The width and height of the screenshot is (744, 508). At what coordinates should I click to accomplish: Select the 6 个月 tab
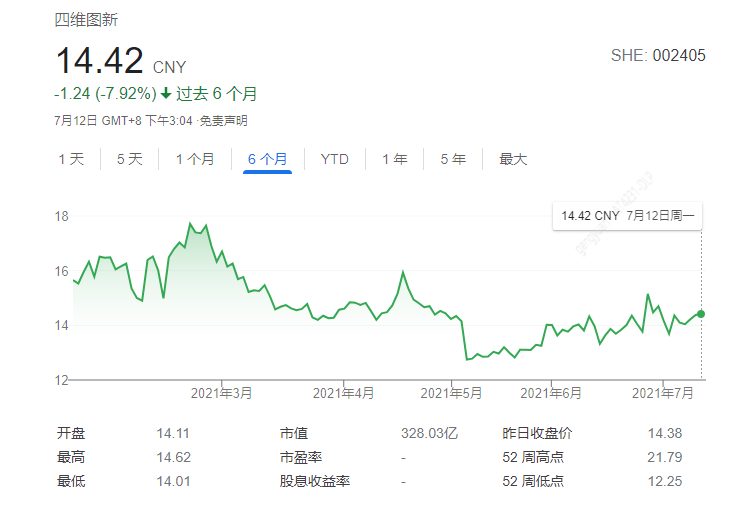(268, 159)
